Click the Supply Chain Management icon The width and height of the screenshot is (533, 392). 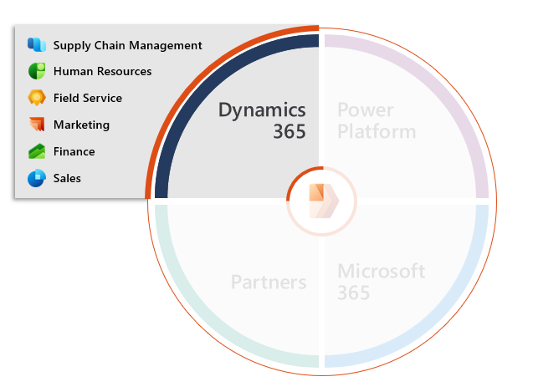click(37, 44)
